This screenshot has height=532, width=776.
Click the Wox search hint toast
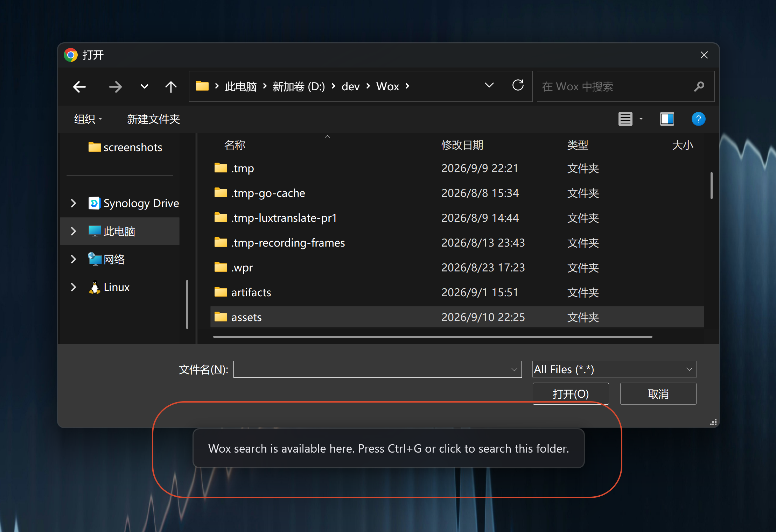389,448
